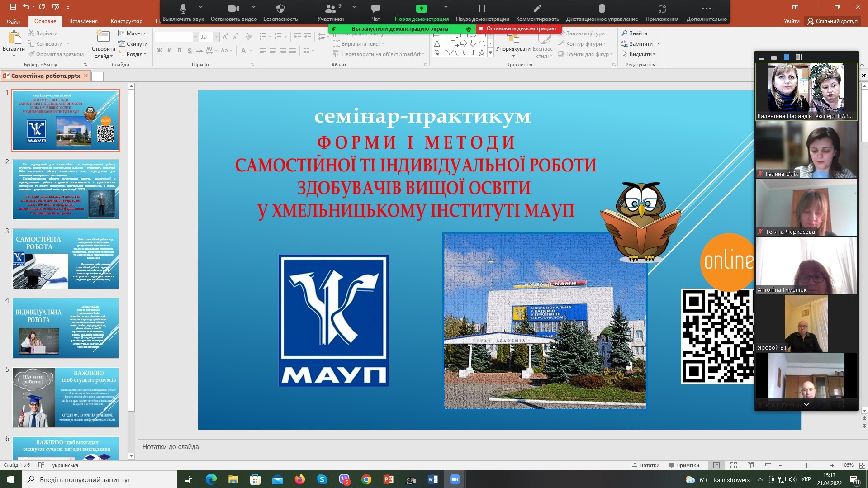Open the Zoom Chat panel

pos(375,12)
